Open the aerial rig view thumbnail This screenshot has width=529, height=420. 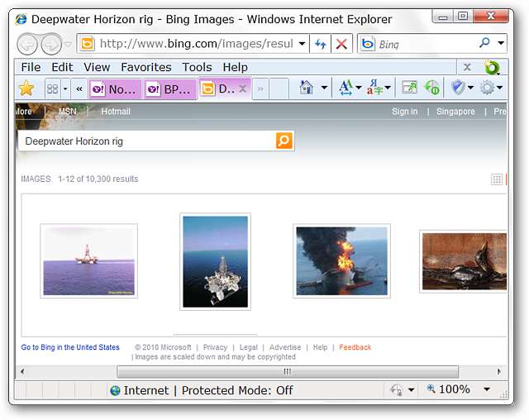tap(215, 261)
